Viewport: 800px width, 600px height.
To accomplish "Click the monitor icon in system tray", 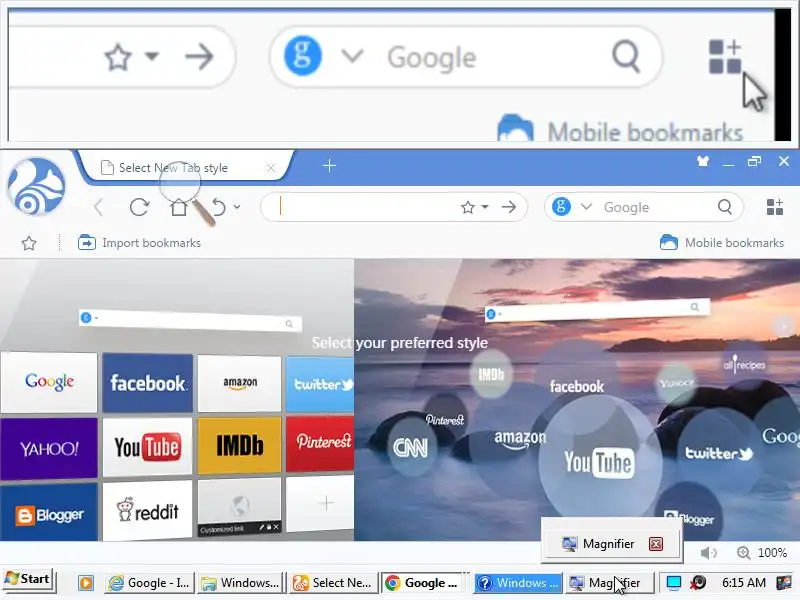I will 673,582.
